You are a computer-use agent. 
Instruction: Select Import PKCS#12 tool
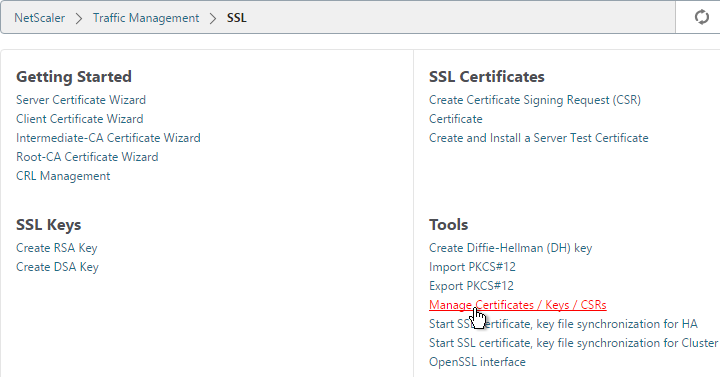(x=472, y=267)
